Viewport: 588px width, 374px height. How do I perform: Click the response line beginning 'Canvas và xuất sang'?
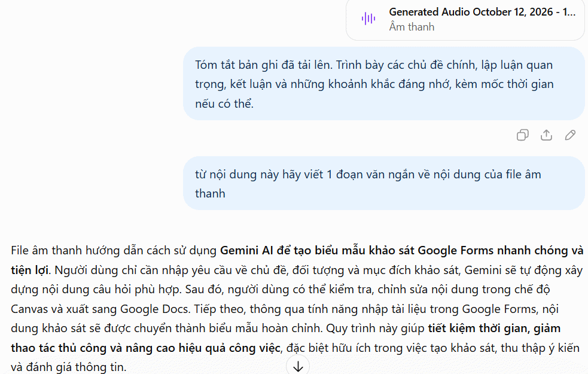tap(285, 309)
